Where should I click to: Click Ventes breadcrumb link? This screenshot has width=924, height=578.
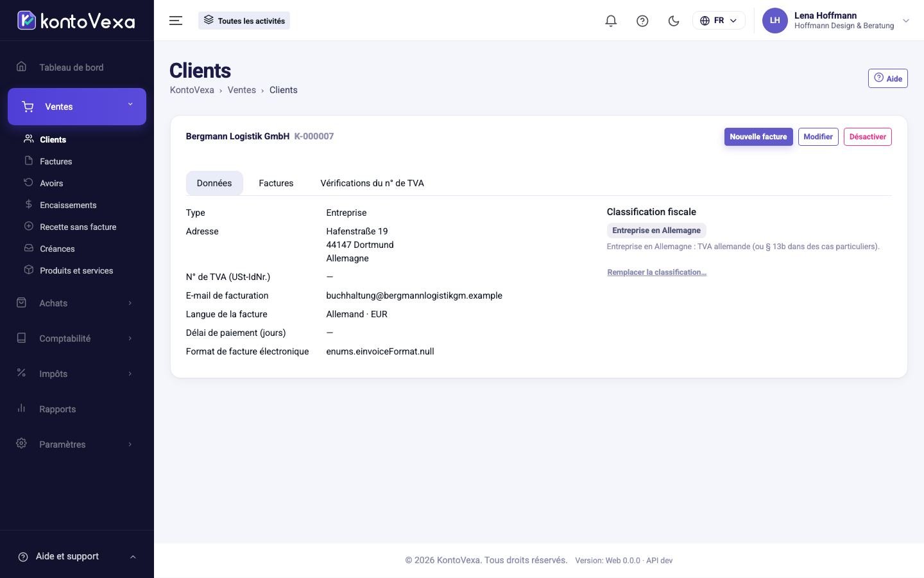pyautogui.click(x=242, y=90)
